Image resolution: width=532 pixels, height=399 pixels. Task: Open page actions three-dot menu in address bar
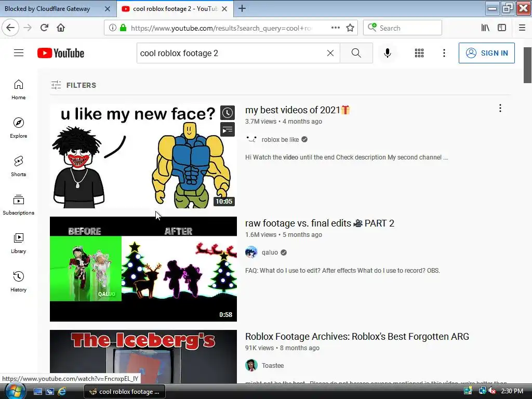335,28
